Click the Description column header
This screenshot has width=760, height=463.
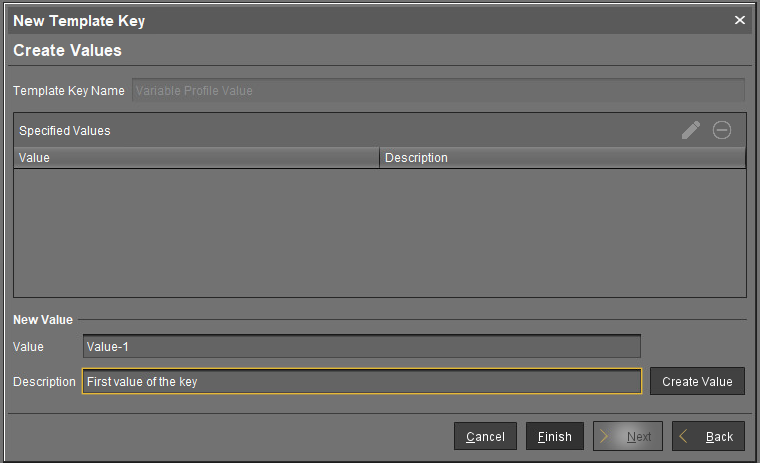(x=562, y=158)
